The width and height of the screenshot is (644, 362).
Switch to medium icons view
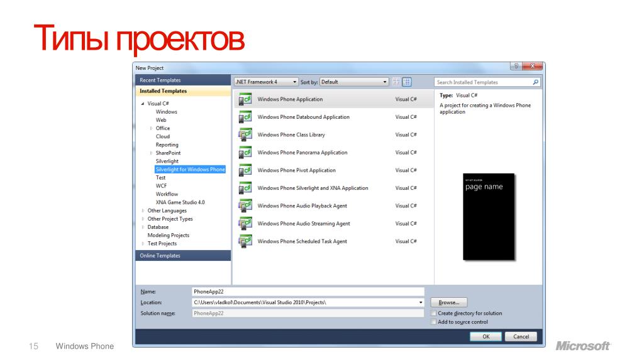coord(407,82)
